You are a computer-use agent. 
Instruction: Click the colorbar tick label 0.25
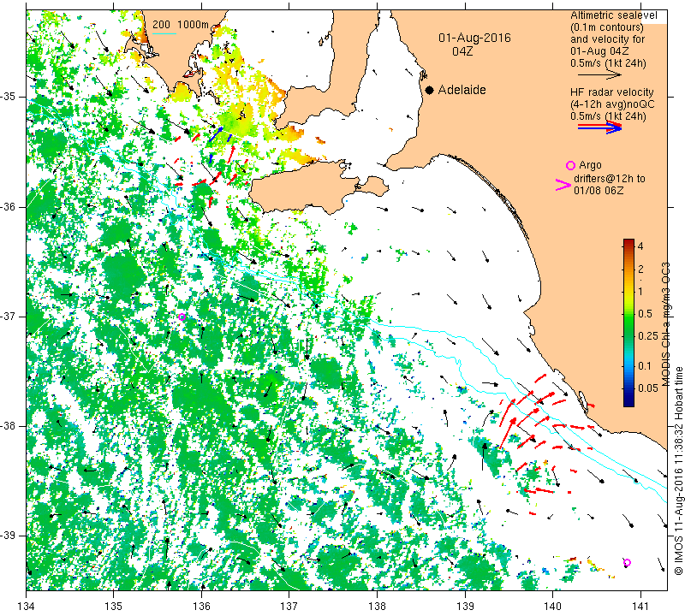(x=648, y=335)
